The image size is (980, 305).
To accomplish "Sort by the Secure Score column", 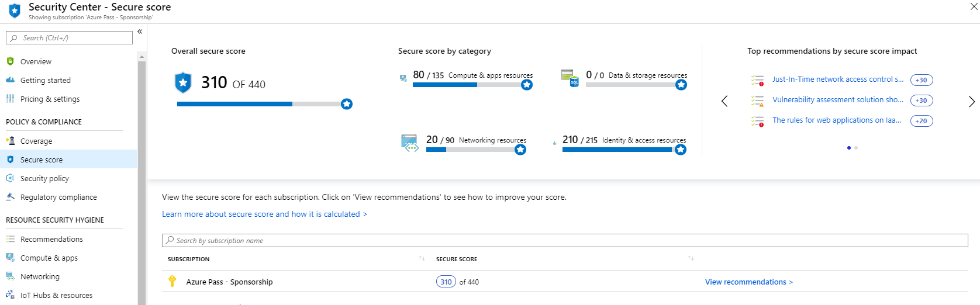I will coord(691,259).
